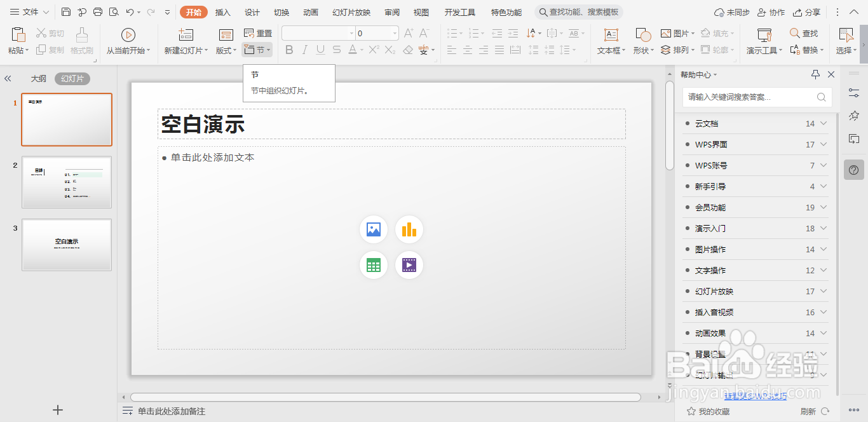Image resolution: width=868 pixels, height=422 pixels.
Task: Insert chart via placeholder bar chart icon
Action: click(409, 229)
